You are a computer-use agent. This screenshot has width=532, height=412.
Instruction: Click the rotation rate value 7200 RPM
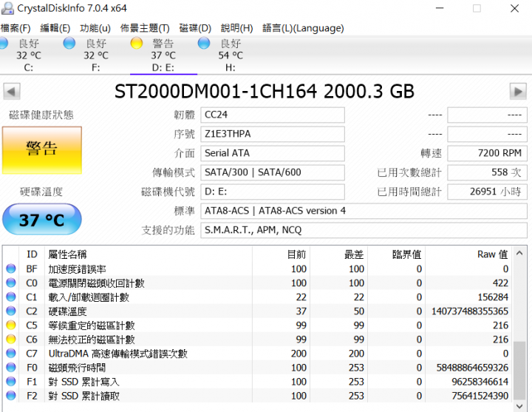pyautogui.click(x=487, y=153)
